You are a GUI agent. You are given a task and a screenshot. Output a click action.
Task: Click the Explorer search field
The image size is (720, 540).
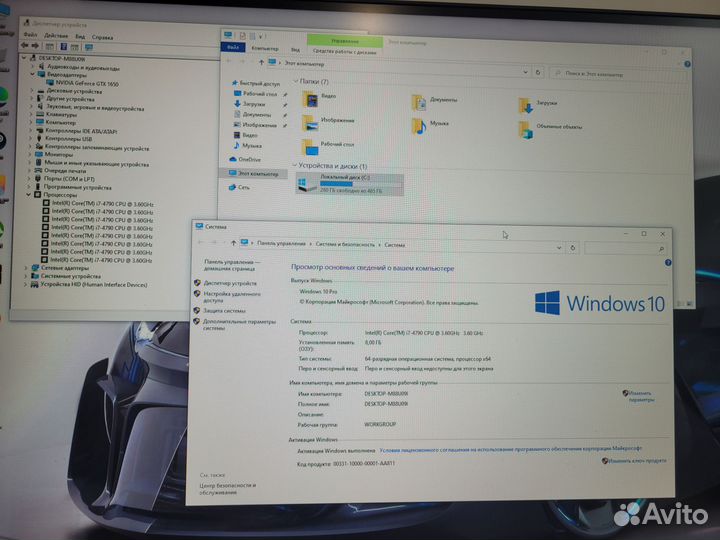(618, 74)
